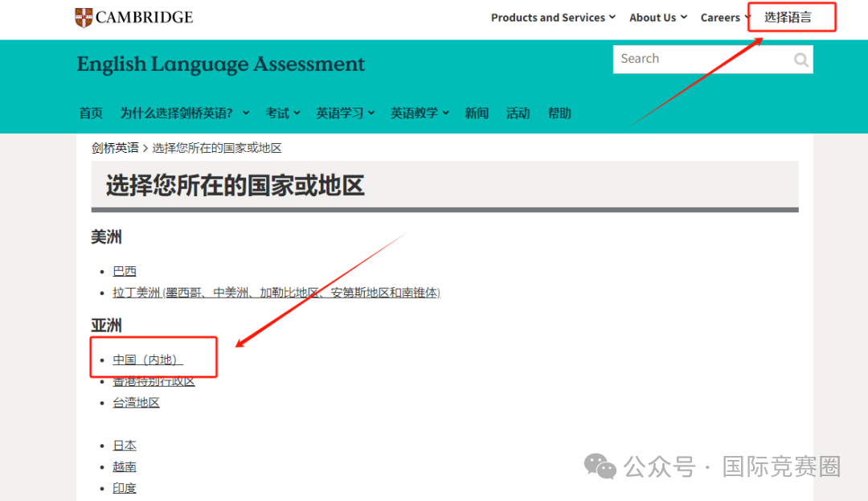Select 香港特别行政区 link
The height and width of the screenshot is (501, 868).
[154, 381]
